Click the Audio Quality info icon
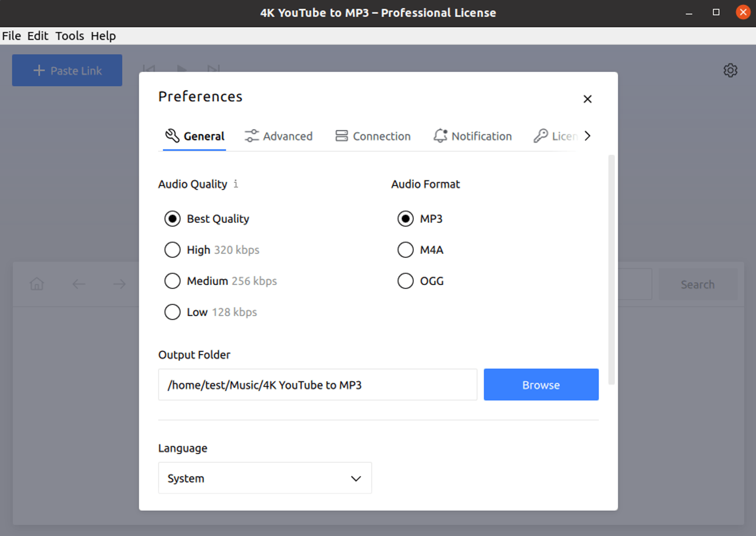This screenshot has width=756, height=536. (x=235, y=184)
